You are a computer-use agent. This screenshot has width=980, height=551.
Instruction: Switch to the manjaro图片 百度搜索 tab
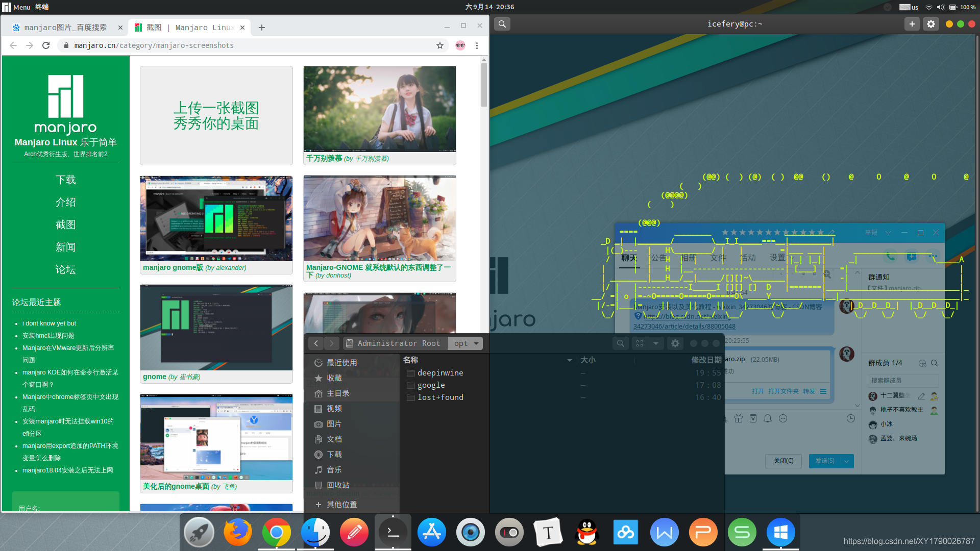[x=66, y=28]
